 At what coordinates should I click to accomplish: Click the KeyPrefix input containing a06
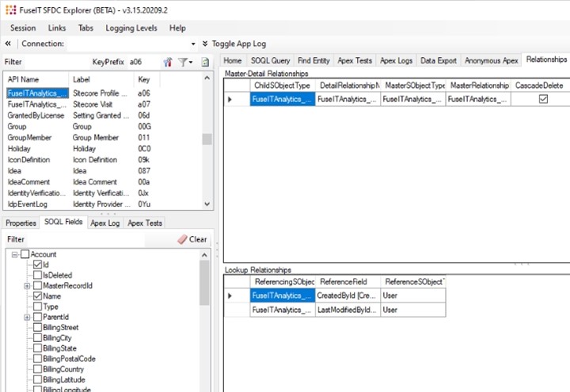pyautogui.click(x=143, y=63)
